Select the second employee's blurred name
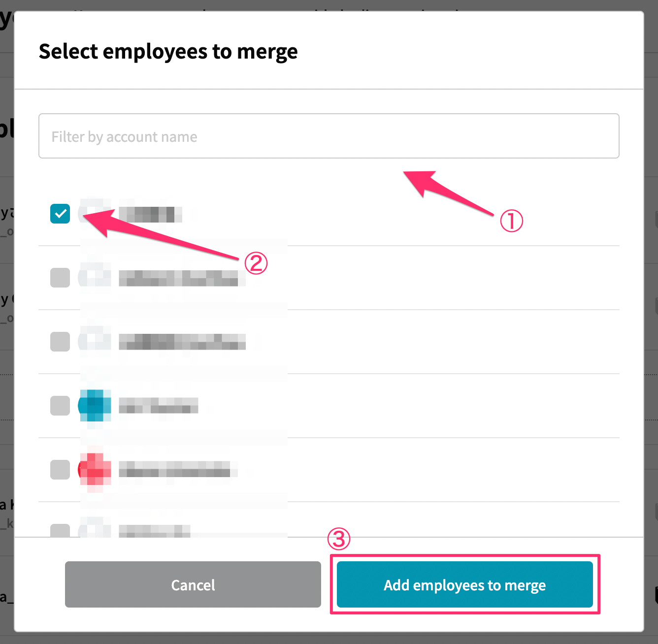The image size is (658, 644). click(182, 278)
